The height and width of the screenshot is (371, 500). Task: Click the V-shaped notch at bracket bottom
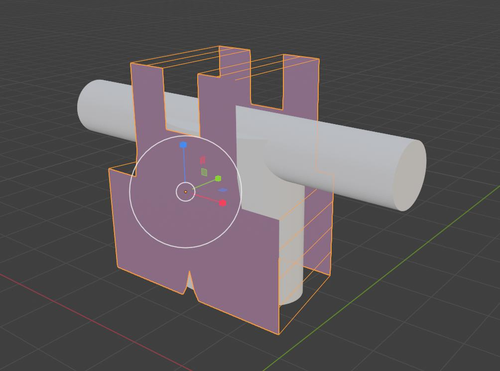click(x=190, y=283)
